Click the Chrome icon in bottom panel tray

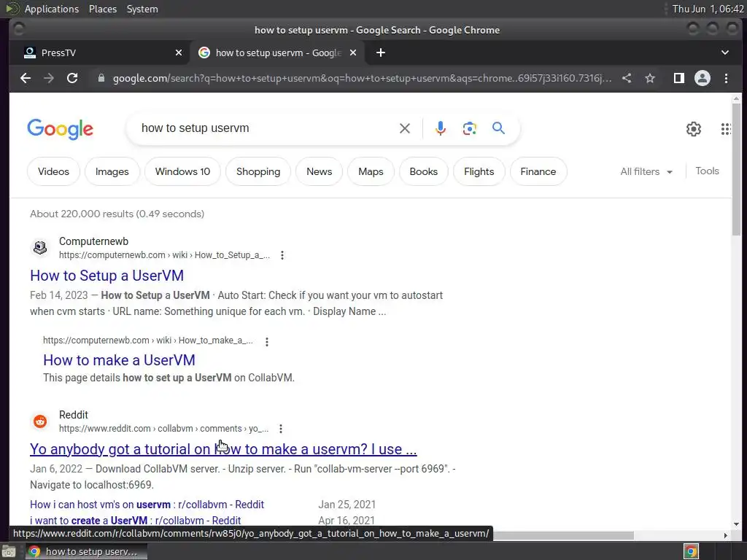pos(692,551)
